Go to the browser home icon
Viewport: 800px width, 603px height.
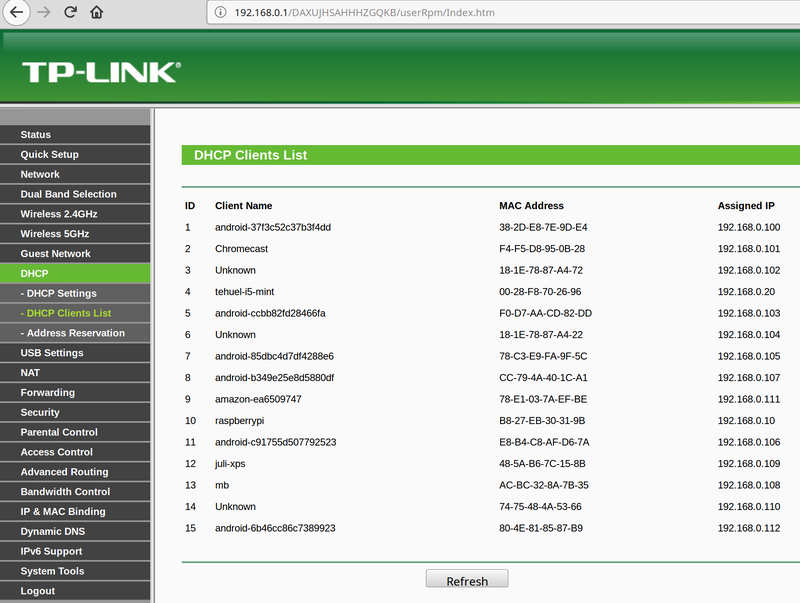tap(96, 12)
